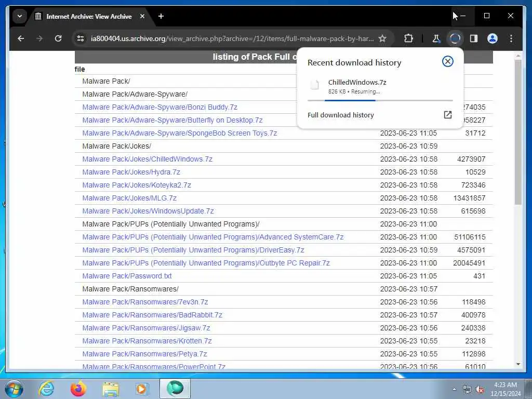Download Jokes/ChilledWindows.7z link
532x399 pixels.
point(147,159)
